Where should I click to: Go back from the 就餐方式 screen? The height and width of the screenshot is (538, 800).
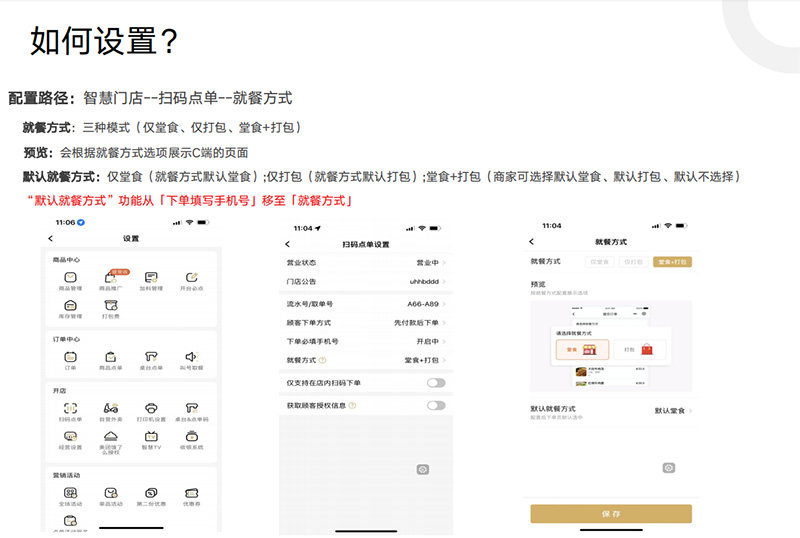coord(532,241)
